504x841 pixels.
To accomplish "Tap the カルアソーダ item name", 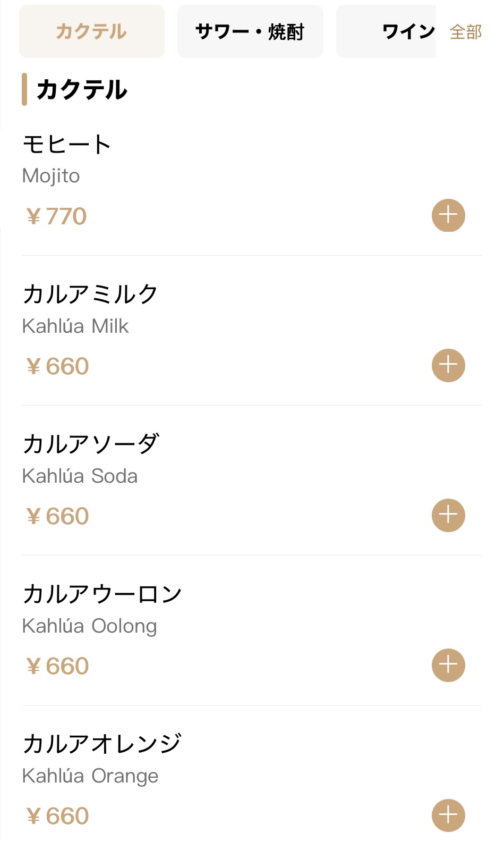I will click(x=90, y=444).
